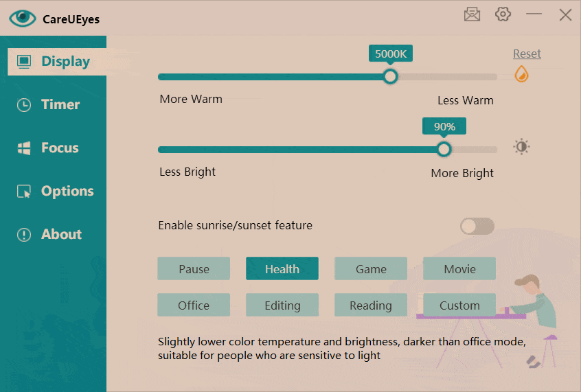The width and height of the screenshot is (581, 392).
Task: Open the Options tab
Action: 54,191
